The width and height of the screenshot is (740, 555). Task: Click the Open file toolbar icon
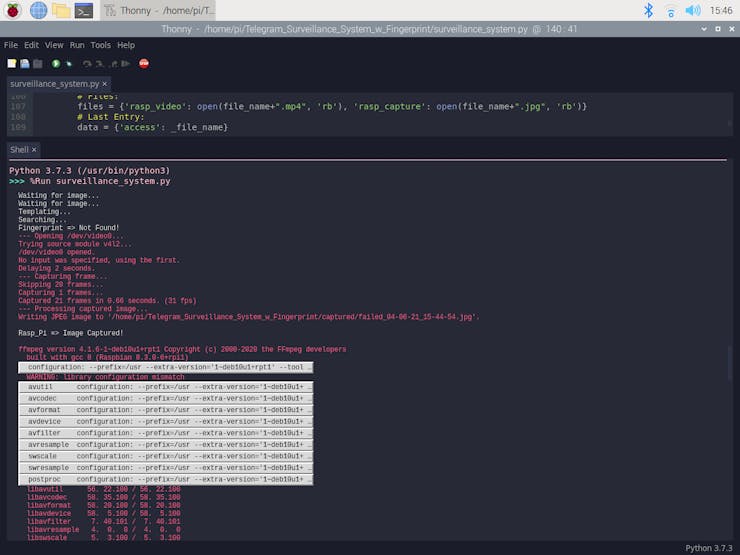(x=24, y=64)
